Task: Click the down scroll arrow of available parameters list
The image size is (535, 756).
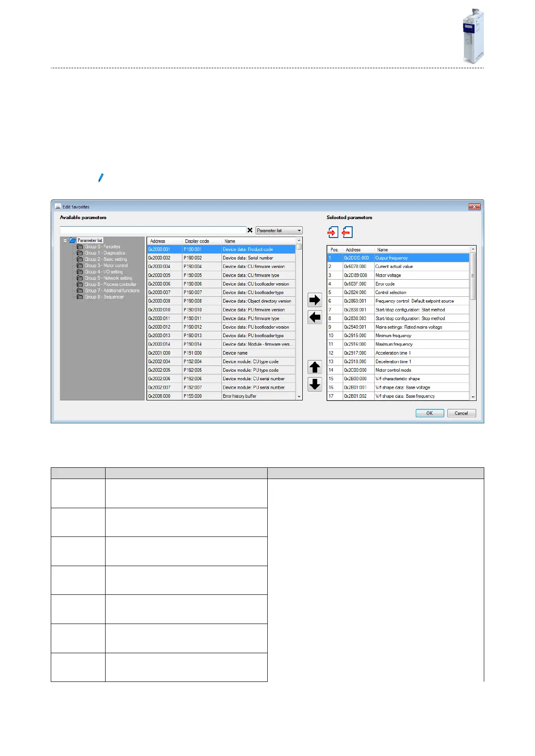Action: [x=299, y=397]
